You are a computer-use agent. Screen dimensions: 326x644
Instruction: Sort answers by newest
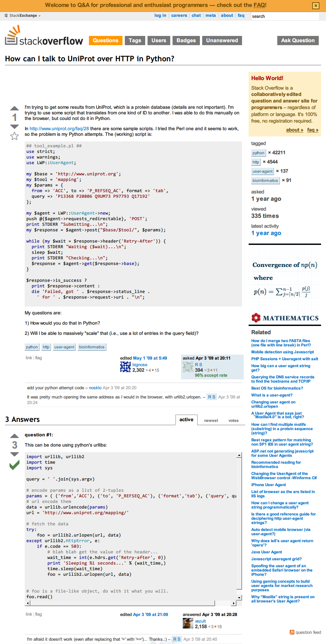click(211, 421)
